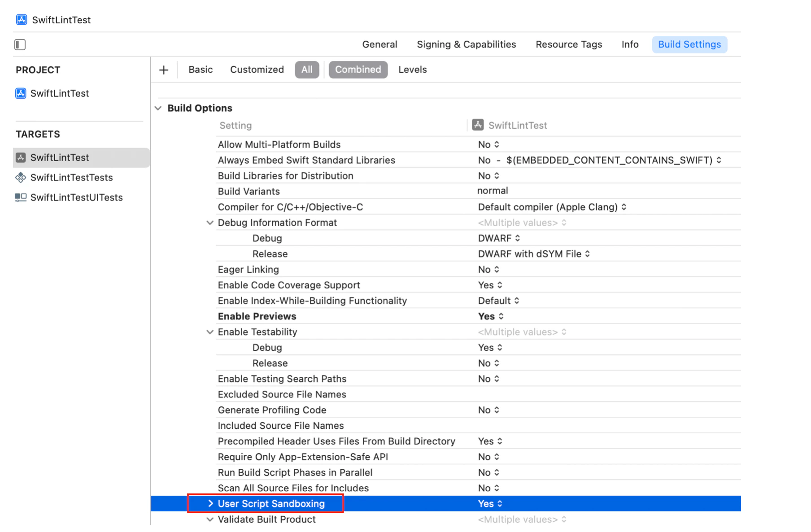The height and width of the screenshot is (532, 811).
Task: Click the Setting column header
Action: 235,126
